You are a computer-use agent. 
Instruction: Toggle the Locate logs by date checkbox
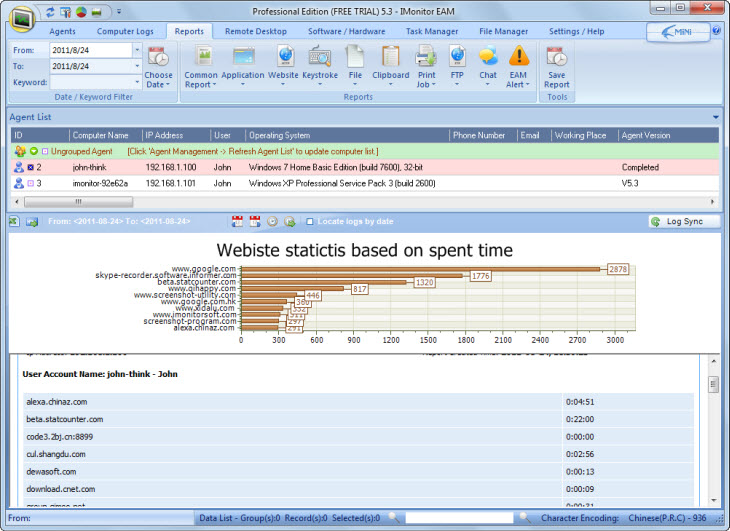(310, 221)
